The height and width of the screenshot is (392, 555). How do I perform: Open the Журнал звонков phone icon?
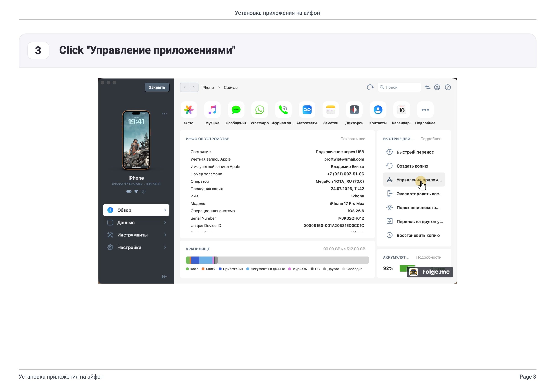pyautogui.click(x=283, y=110)
